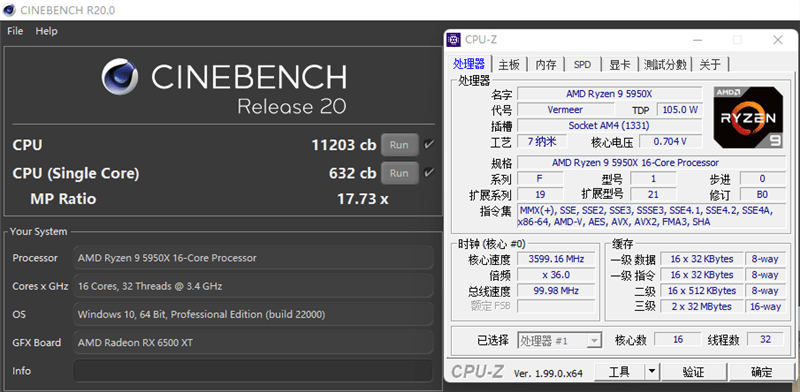Screen dimensions: 800x392
Task: Run the CPU multi-core benchmark
Action: 399,144
